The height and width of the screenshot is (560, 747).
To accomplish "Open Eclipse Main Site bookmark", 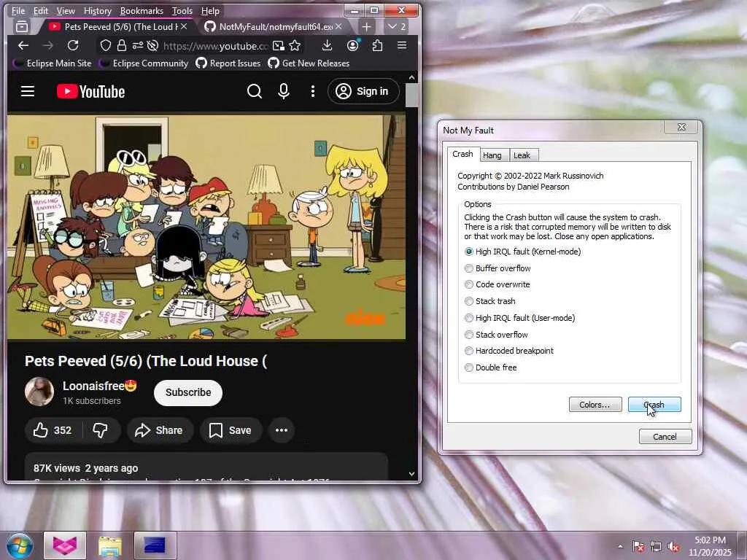I will 52,63.
